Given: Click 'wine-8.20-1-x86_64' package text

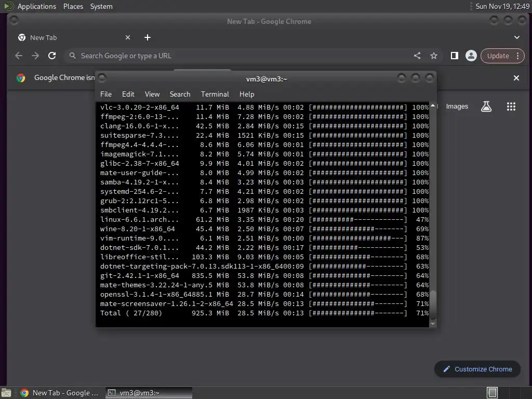Looking at the screenshot, I should 137,229.
